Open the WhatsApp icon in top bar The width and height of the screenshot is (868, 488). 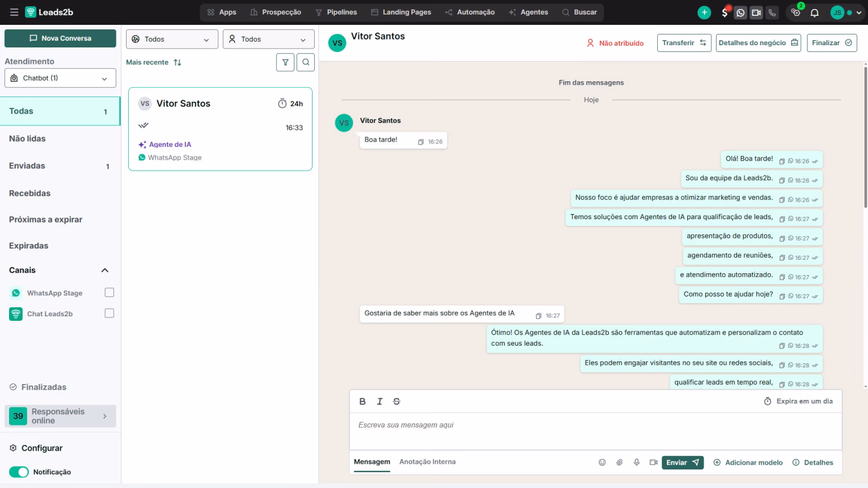740,12
